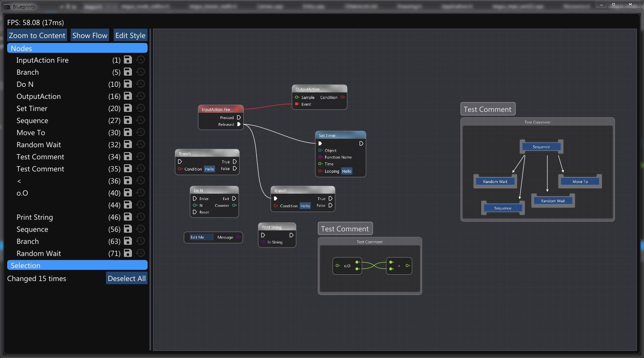Click the restore icon next to Print String

point(140,217)
